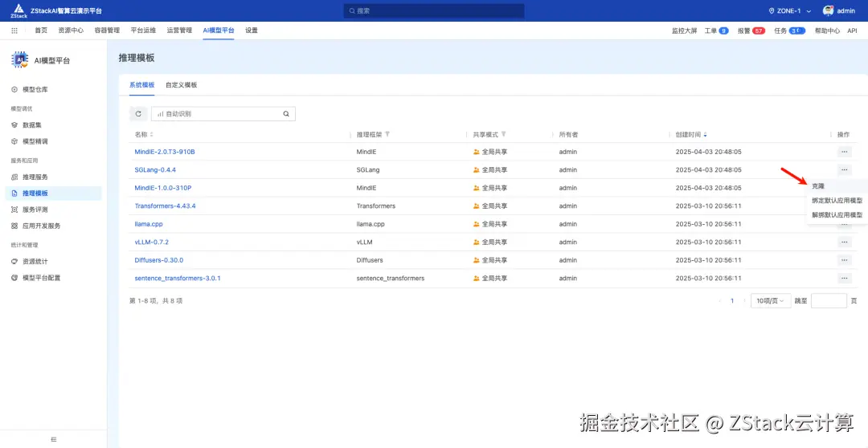Open 帮助中心 in the header
The height and width of the screenshot is (448, 868).
pos(827,31)
